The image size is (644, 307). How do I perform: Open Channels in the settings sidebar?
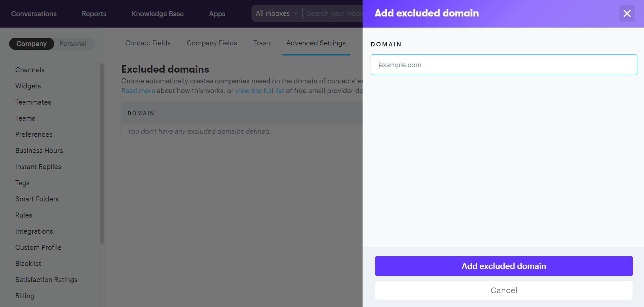pos(30,70)
